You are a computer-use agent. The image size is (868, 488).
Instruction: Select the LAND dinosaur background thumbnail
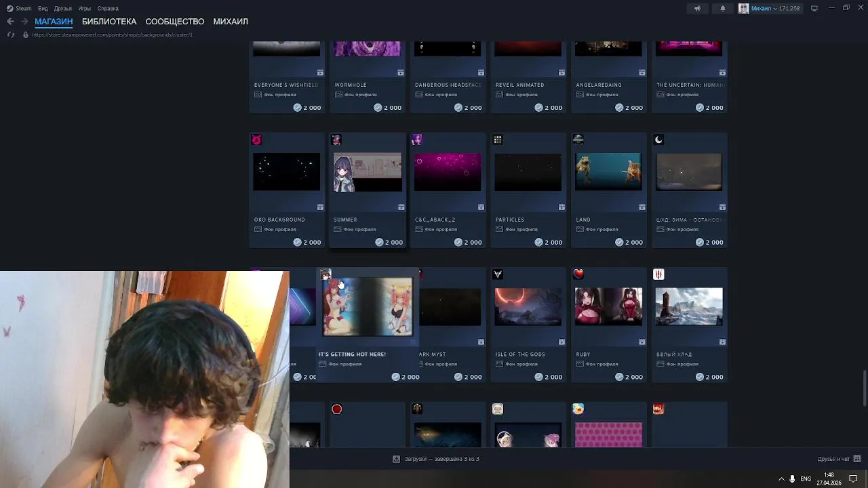[x=608, y=172]
